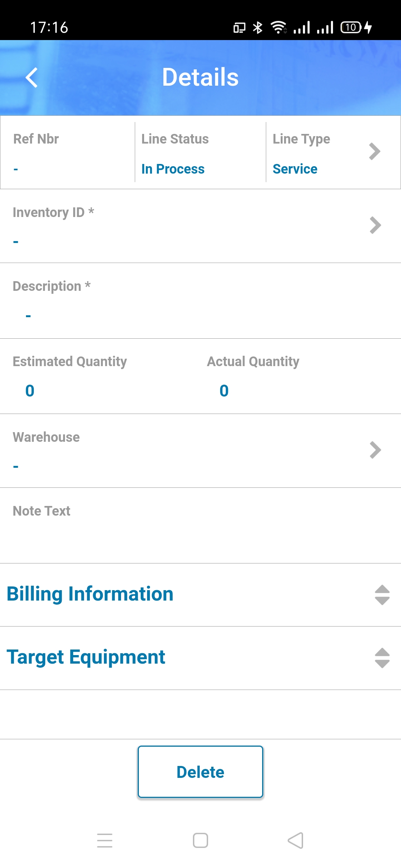Toggle the Billing Information collapse arrows
The image size is (401, 868).
tap(382, 595)
